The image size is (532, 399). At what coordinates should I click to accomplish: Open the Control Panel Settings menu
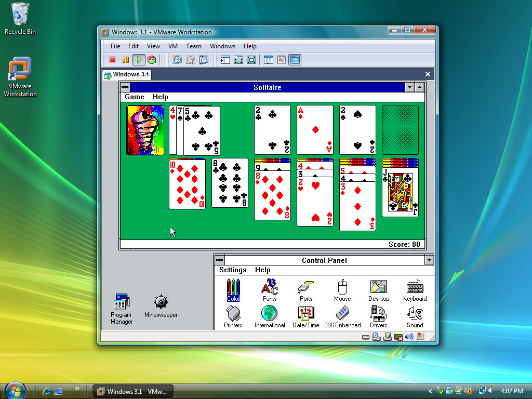tap(233, 270)
